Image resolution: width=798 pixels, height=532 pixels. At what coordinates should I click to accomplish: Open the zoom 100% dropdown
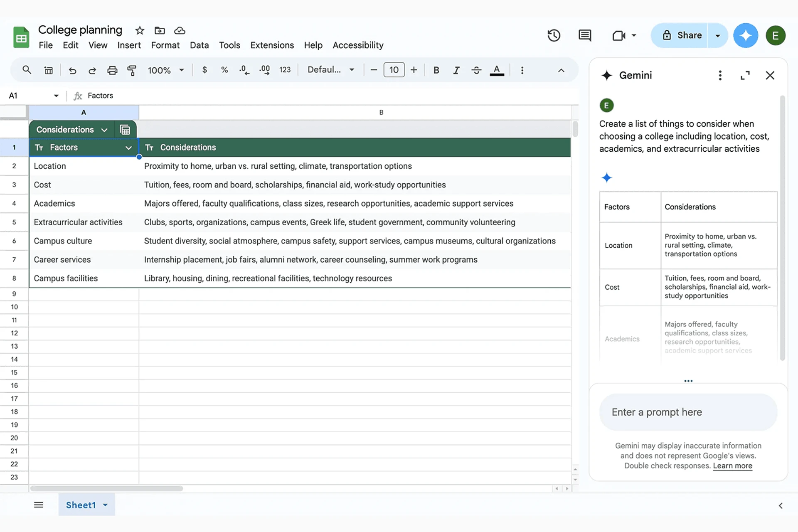click(165, 70)
